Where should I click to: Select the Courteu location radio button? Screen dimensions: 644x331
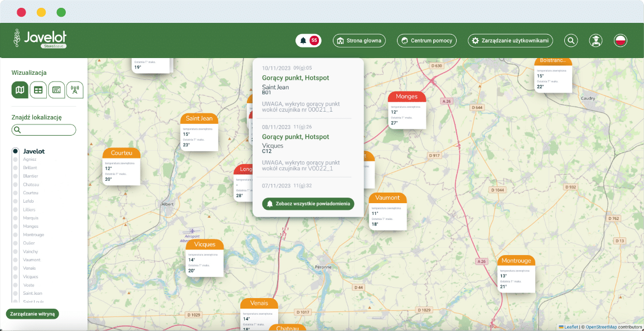click(16, 193)
